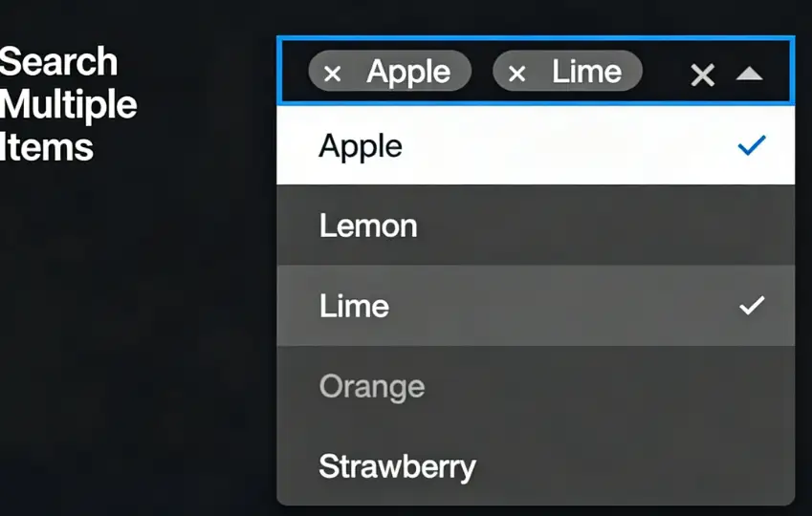Remove the Lime tag with its x

point(516,73)
